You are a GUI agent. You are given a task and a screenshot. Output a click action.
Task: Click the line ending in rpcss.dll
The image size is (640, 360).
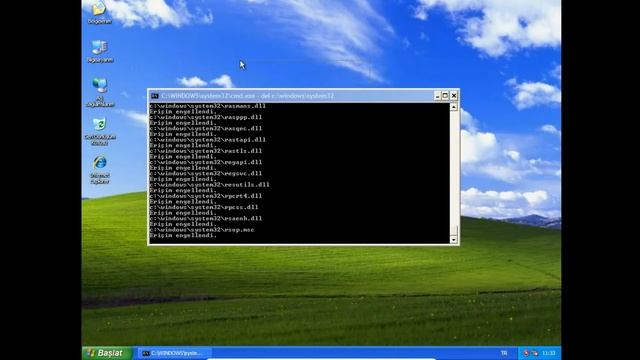coord(204,207)
